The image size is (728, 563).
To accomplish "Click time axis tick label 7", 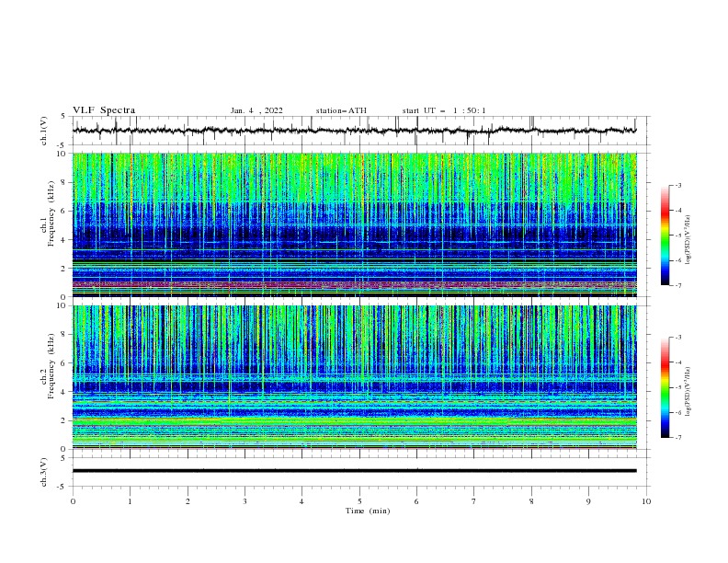I will (474, 501).
